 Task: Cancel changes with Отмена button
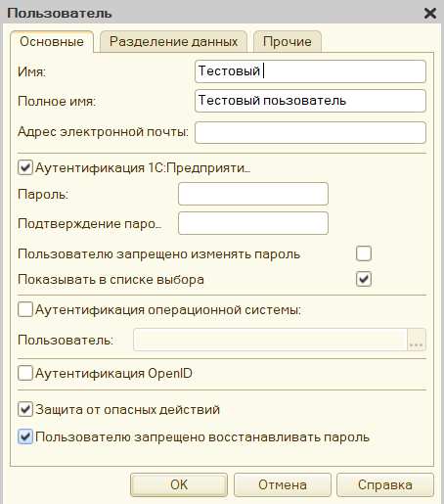(283, 484)
